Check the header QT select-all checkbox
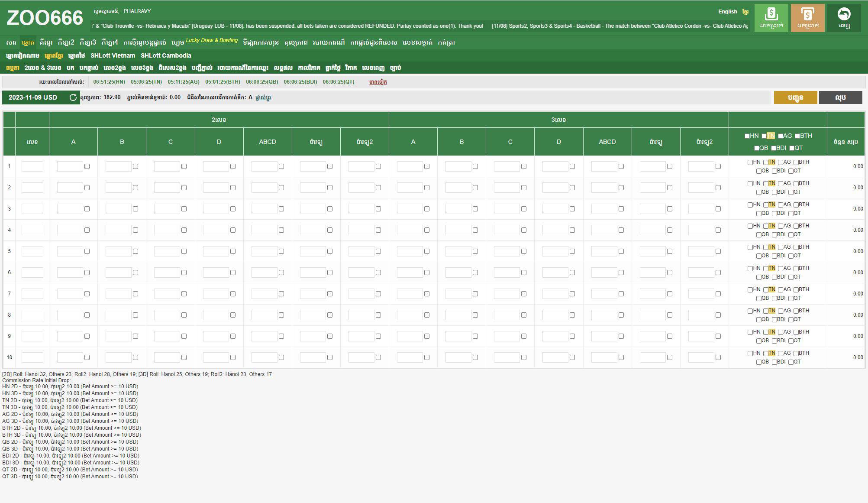 792,148
